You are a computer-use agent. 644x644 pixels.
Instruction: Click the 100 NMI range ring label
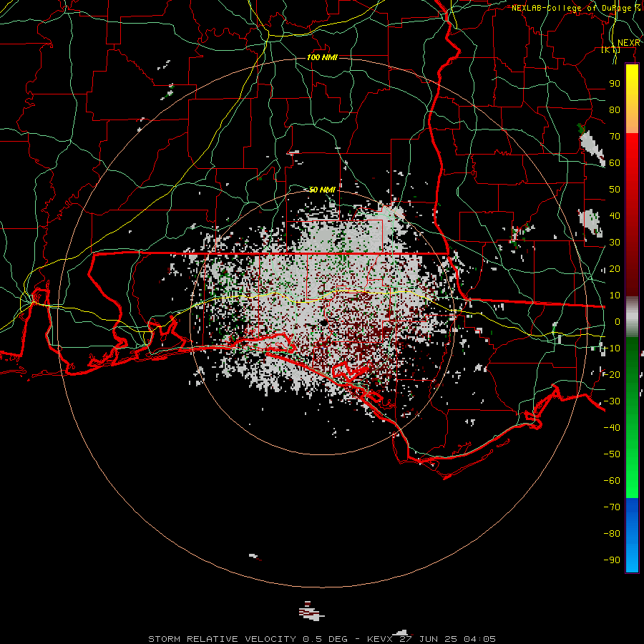pos(322,57)
